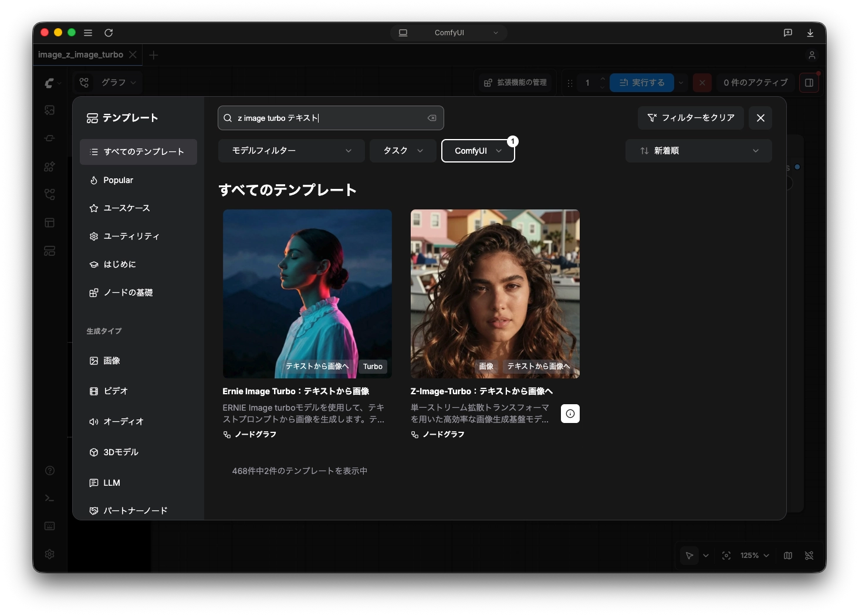Toggle link visibility icon
Image resolution: width=859 pixels, height=616 pixels.
(x=809, y=556)
